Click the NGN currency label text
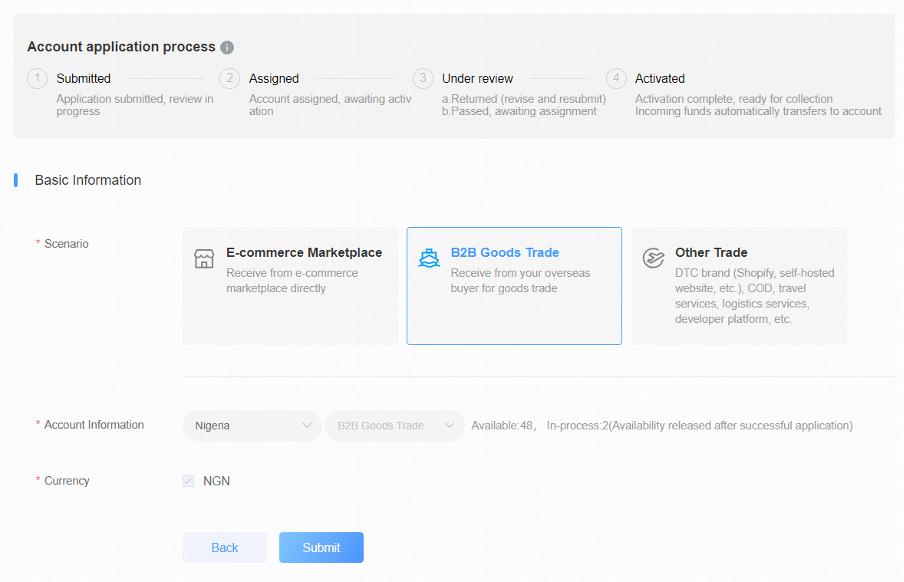Image resolution: width=904 pixels, height=582 pixels. pyautogui.click(x=216, y=481)
